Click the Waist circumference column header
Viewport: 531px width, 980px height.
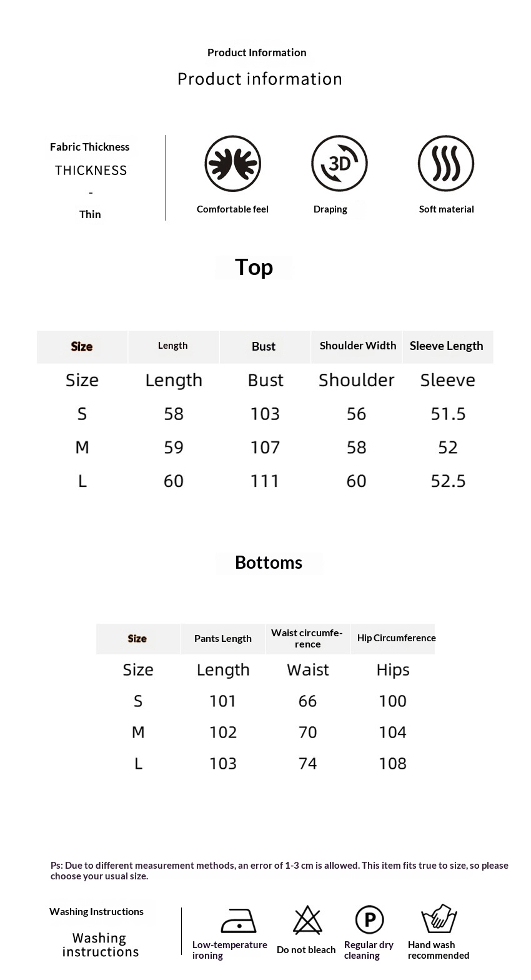pos(307,638)
